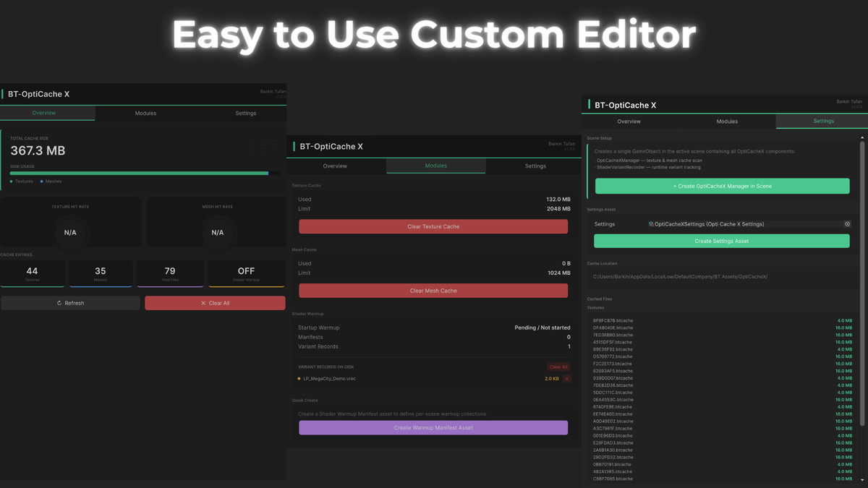Click the Texture Hit Rate N/A gauge
This screenshot has width=868, height=488.
click(x=70, y=232)
